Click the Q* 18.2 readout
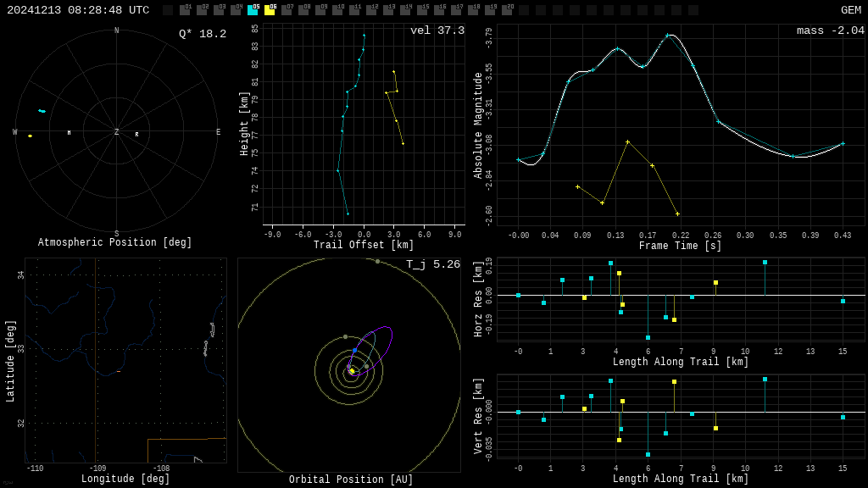Image resolution: width=868 pixels, height=488 pixels. coord(202,34)
